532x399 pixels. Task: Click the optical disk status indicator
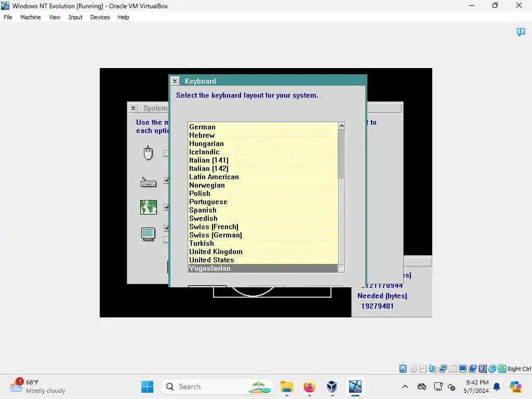[413, 368]
